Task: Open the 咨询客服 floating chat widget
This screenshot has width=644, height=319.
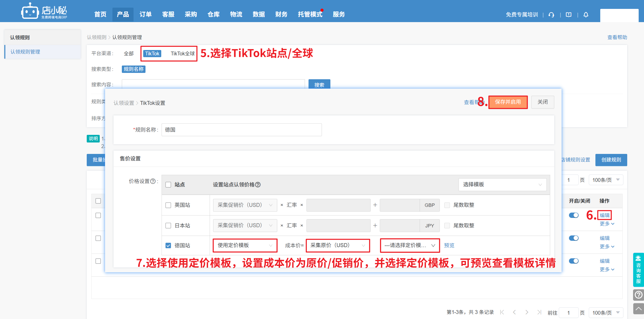Action: (x=638, y=270)
